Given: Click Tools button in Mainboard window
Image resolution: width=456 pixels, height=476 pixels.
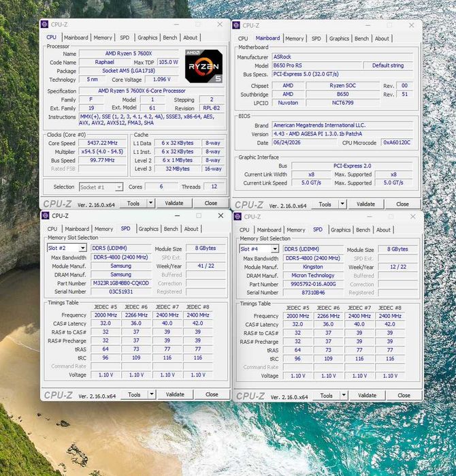Looking at the screenshot, I should [x=325, y=204].
